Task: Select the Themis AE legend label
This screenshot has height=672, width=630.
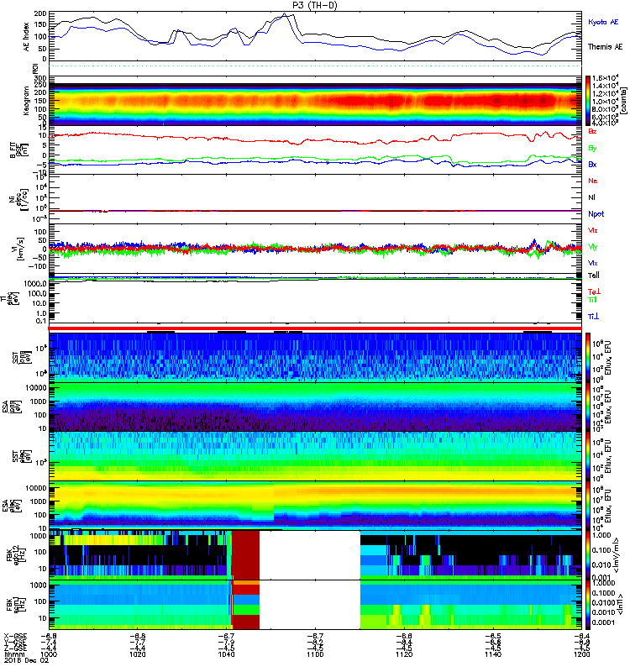Action: pos(605,47)
